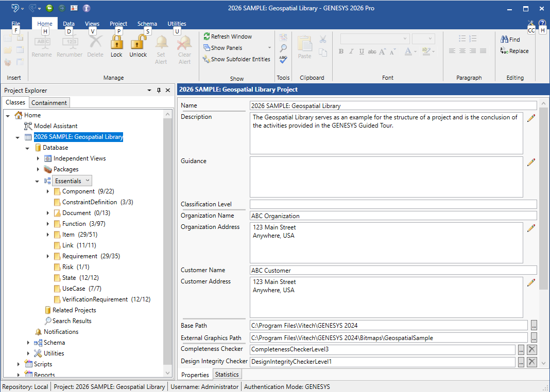Click the Organization Name input field

[393, 216]
